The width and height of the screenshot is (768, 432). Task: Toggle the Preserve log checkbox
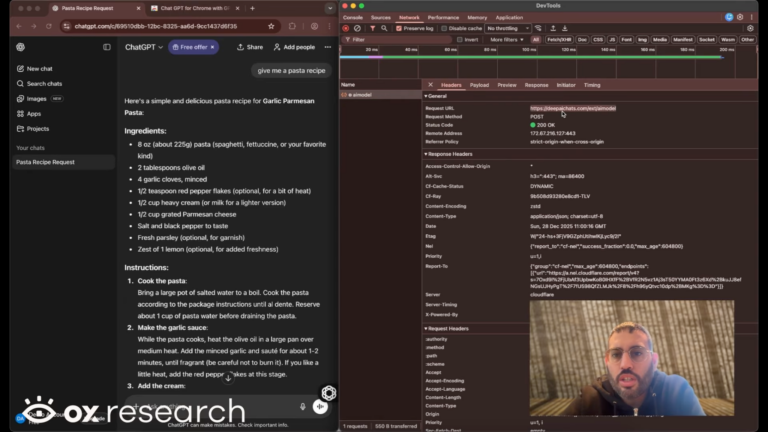pyautogui.click(x=399, y=28)
